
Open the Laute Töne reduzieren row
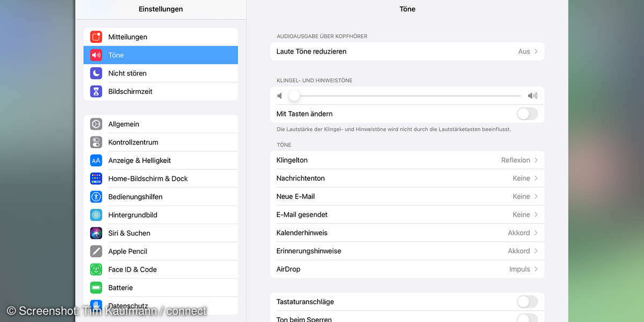(407, 52)
